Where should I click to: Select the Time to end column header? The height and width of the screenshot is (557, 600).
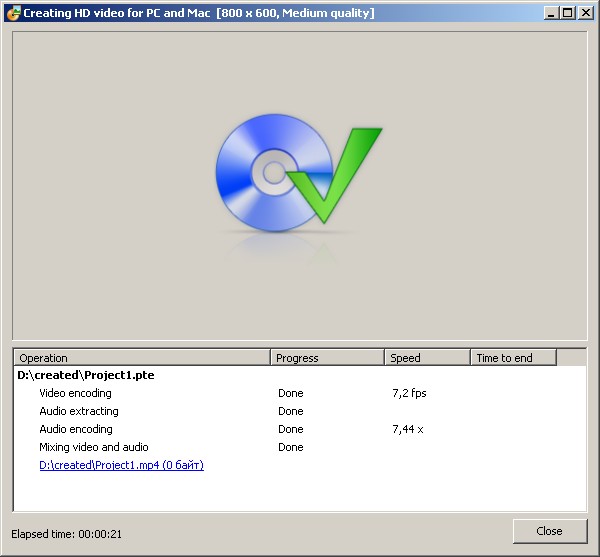(513, 358)
